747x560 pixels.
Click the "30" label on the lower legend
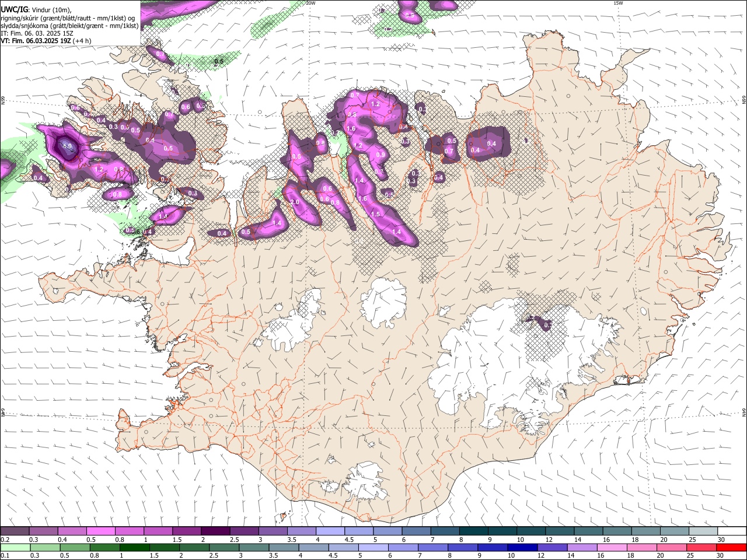coord(721,555)
